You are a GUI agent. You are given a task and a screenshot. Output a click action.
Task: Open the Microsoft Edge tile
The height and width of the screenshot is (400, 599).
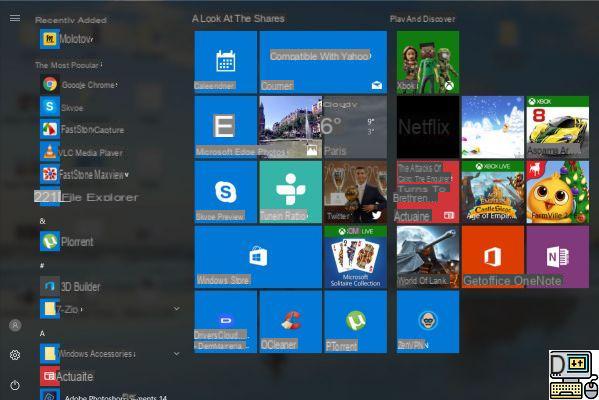[226, 127]
